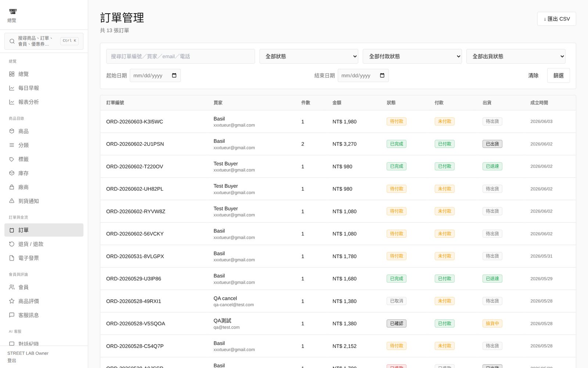Open the 全部付款狀態 payment dropdown

(412, 56)
